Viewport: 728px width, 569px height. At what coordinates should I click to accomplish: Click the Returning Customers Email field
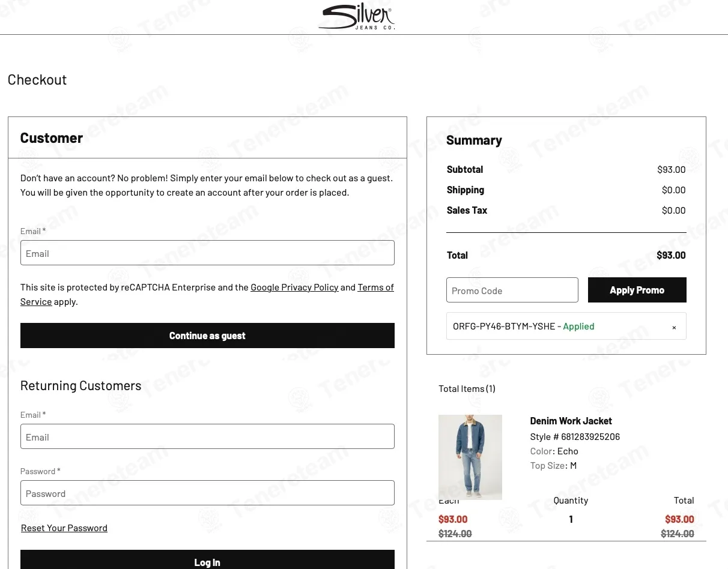207,436
